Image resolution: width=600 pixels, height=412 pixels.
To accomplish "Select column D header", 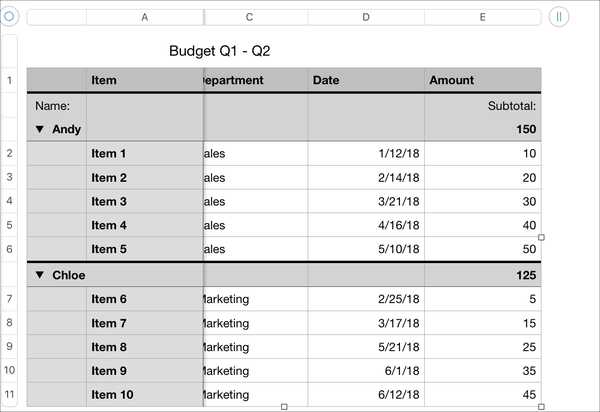I will click(366, 17).
